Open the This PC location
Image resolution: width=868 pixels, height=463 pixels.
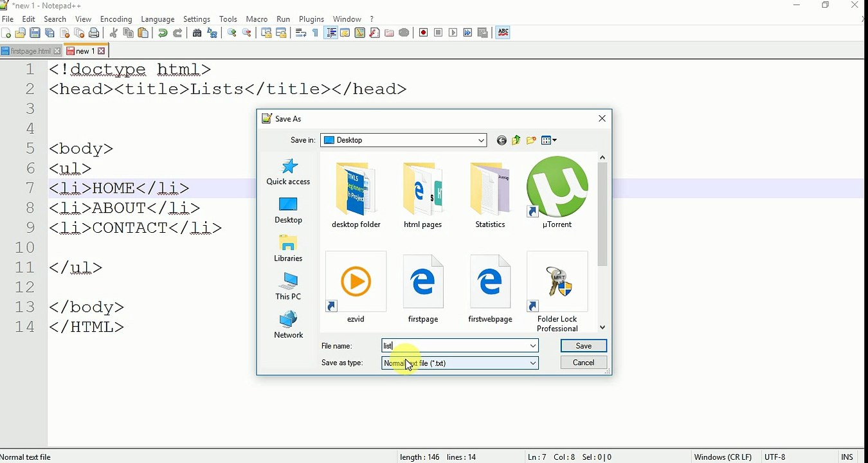[x=288, y=287]
